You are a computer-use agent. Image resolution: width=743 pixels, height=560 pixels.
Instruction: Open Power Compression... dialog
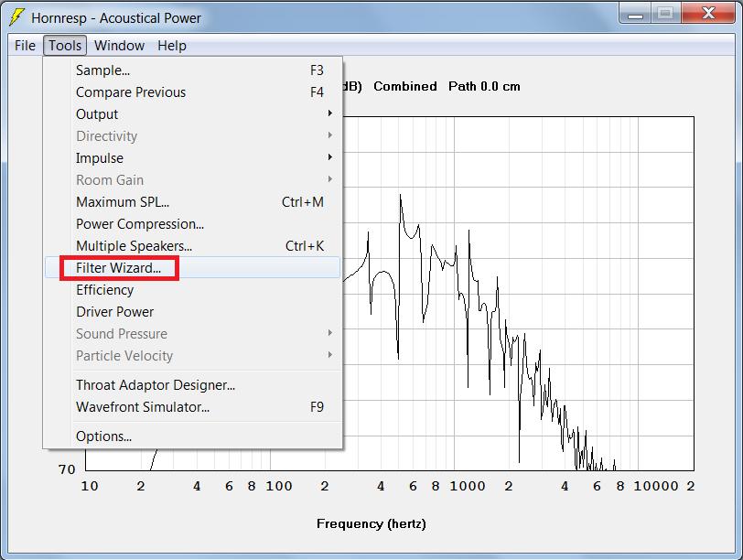192,223
